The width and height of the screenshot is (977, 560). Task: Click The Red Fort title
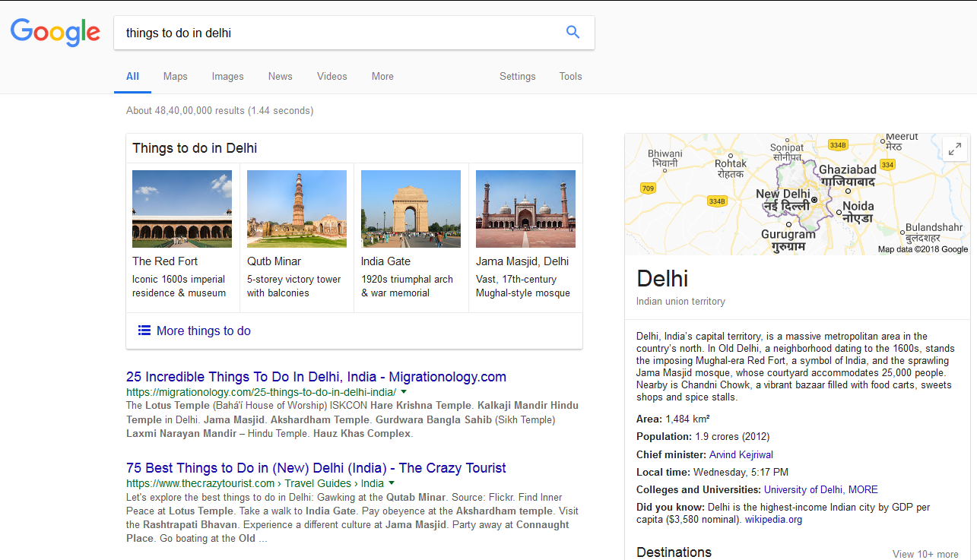coord(165,261)
